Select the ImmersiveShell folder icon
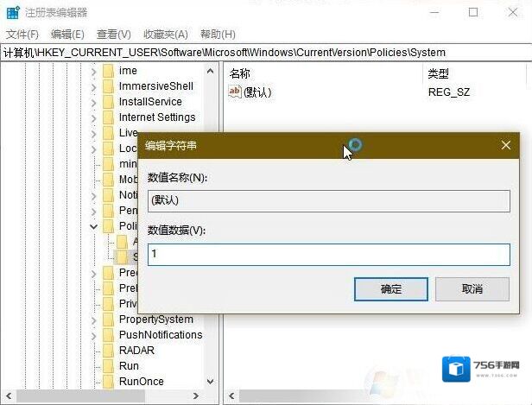This screenshot has height=405, width=532. click(108, 86)
